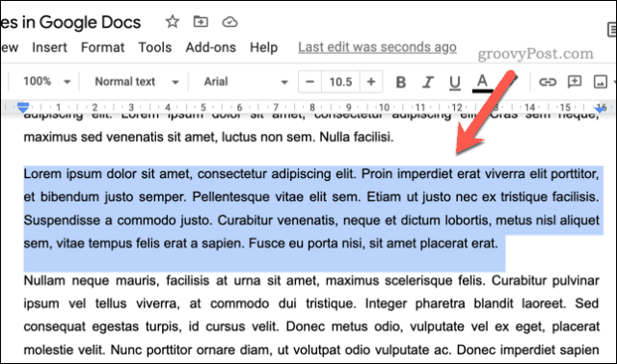Open the partially visible View menu

[x=10, y=47]
